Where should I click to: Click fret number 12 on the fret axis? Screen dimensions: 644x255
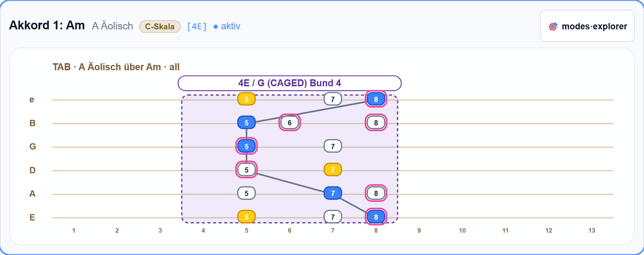pos(549,231)
